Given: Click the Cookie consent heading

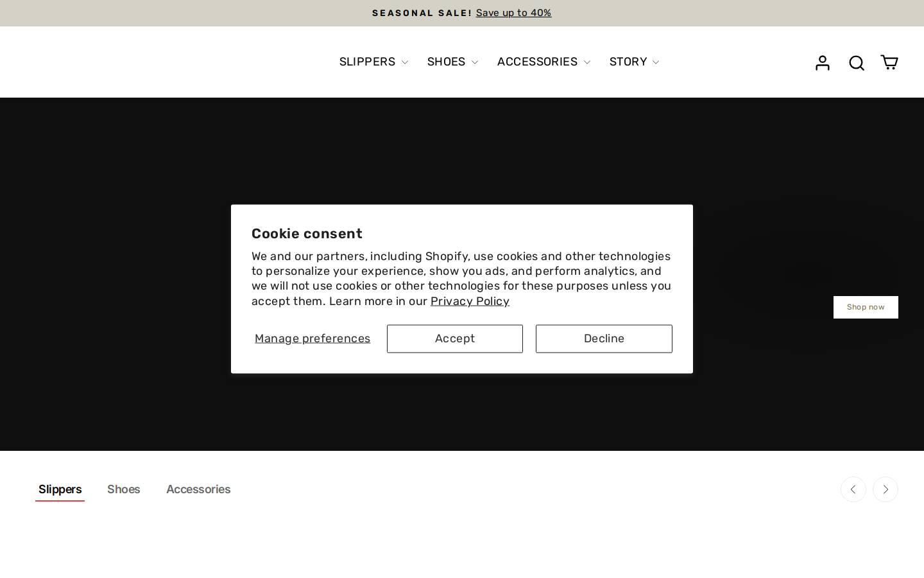Looking at the screenshot, I should (x=307, y=234).
